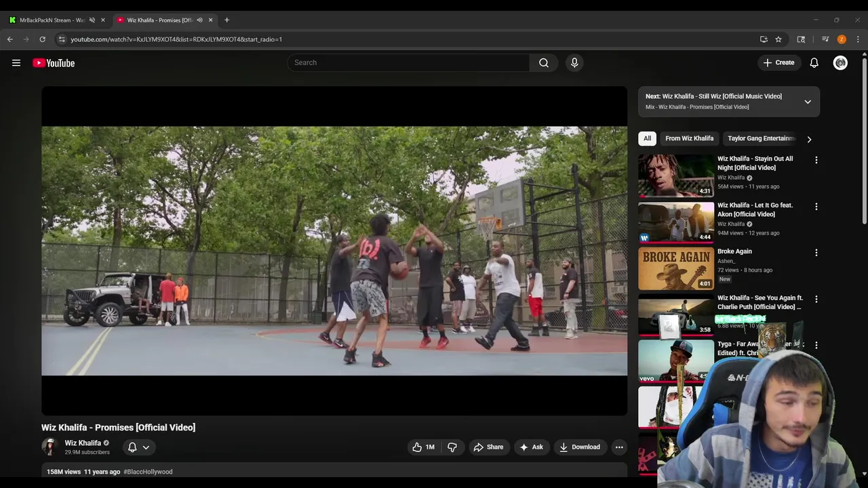This screenshot has width=868, height=488.
Task: Open the Wiz Khalifa channel avatar
Action: pos(50,447)
